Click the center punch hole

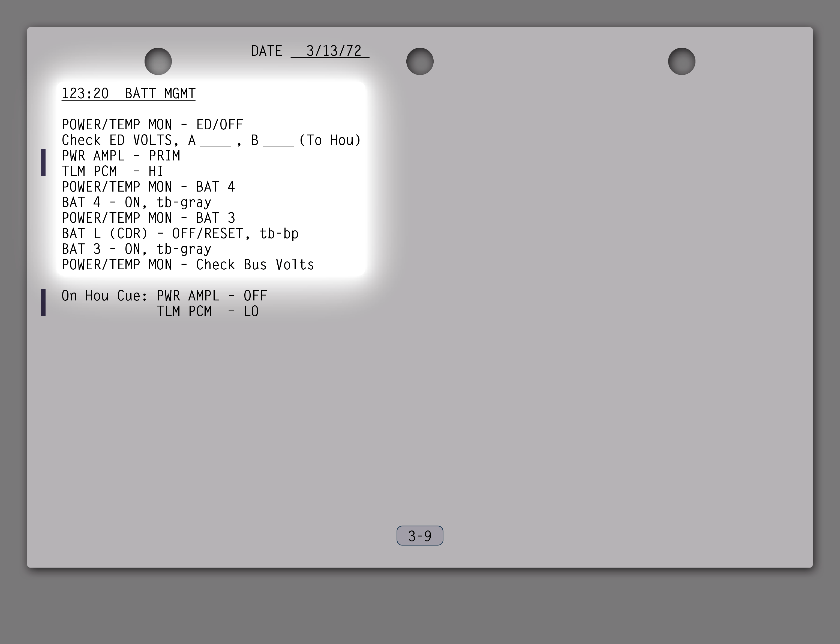pyautogui.click(x=419, y=61)
